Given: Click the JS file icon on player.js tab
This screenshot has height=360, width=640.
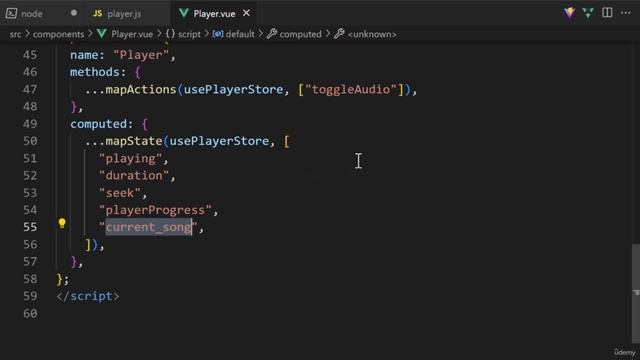Looking at the screenshot, I should pyautogui.click(x=98, y=13).
